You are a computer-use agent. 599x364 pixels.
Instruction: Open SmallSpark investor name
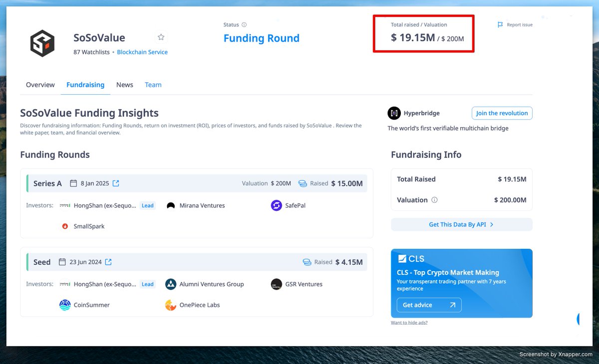[x=89, y=226]
